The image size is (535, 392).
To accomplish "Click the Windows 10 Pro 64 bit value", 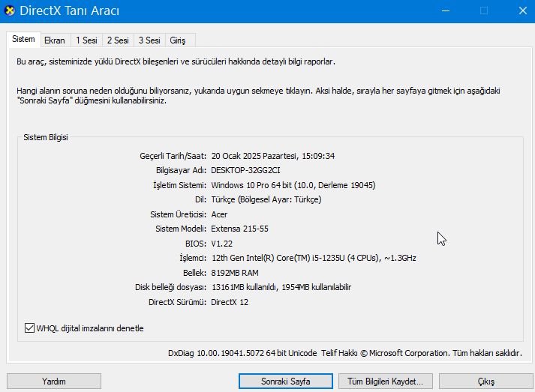I will tap(251, 185).
